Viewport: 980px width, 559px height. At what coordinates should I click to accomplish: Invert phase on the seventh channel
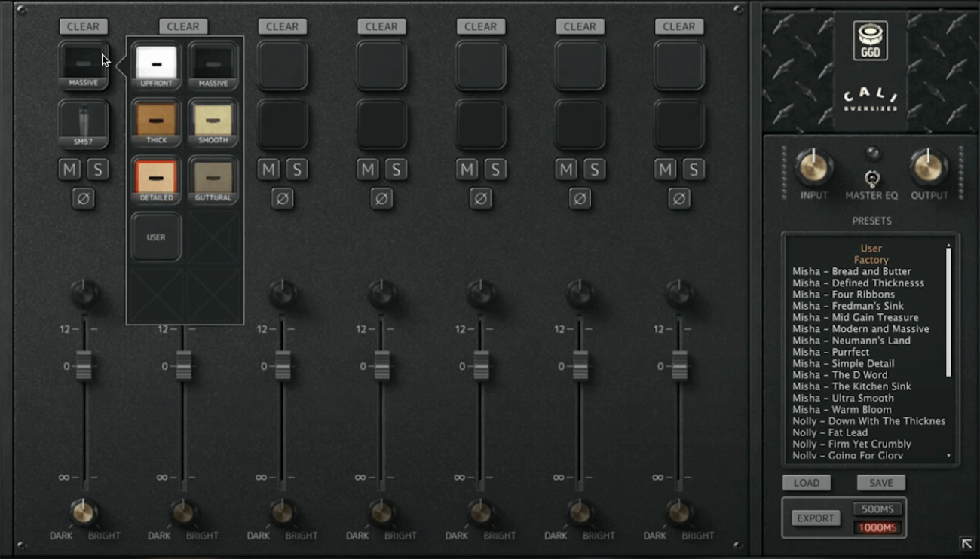[x=679, y=199]
